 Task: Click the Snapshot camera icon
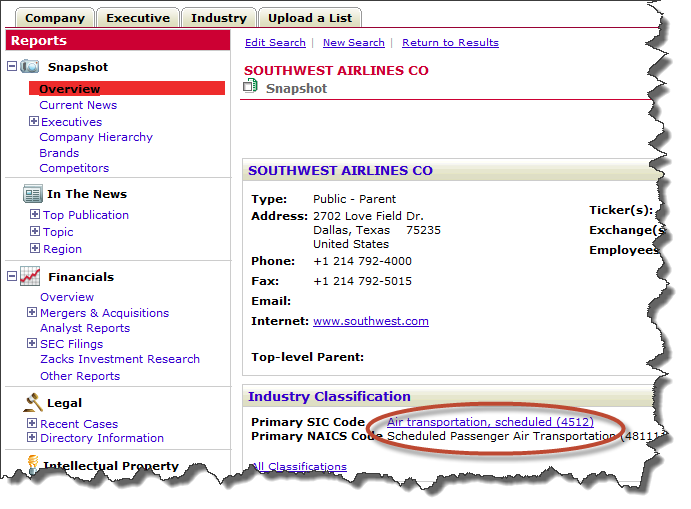[30, 67]
